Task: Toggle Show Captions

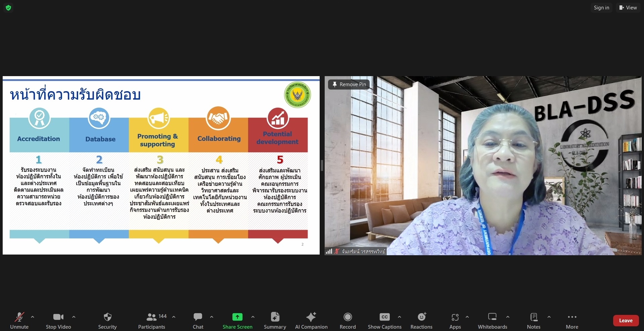Action: click(x=384, y=321)
